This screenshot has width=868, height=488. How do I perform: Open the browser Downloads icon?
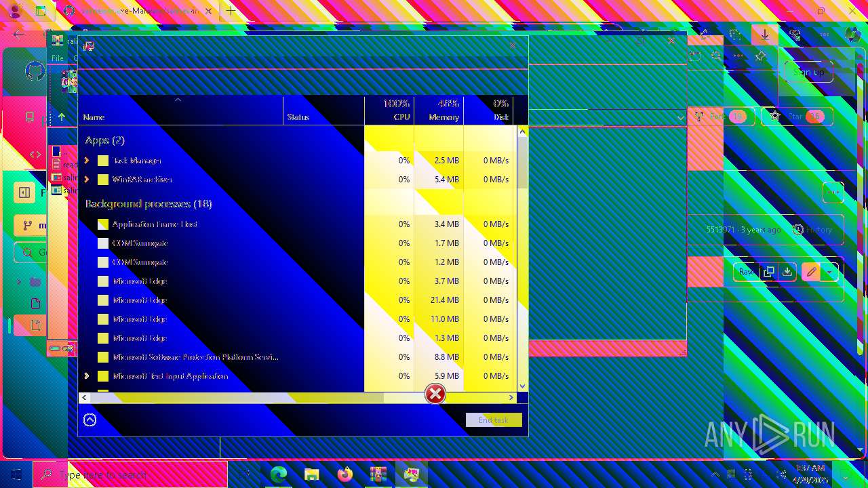point(765,34)
